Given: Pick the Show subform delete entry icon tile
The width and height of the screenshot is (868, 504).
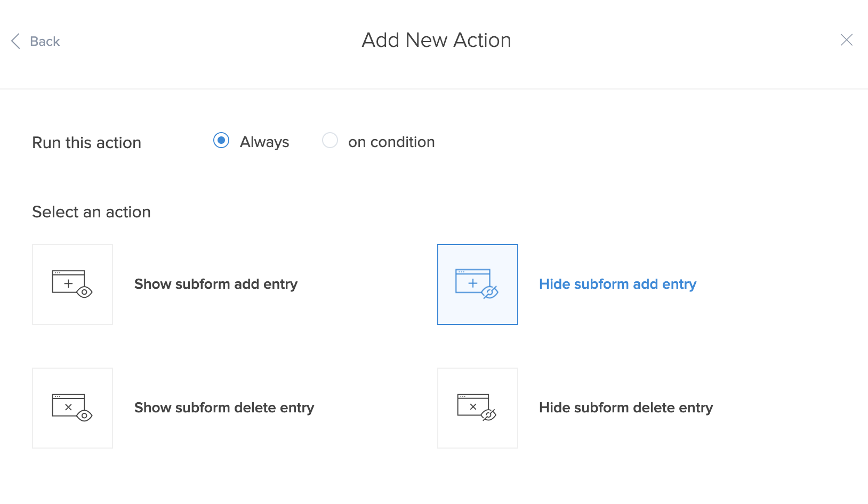Looking at the screenshot, I should coord(73,408).
